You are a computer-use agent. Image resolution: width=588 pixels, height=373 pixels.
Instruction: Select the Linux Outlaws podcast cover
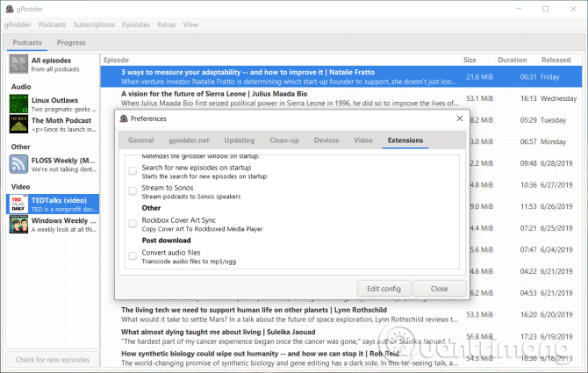click(x=18, y=104)
